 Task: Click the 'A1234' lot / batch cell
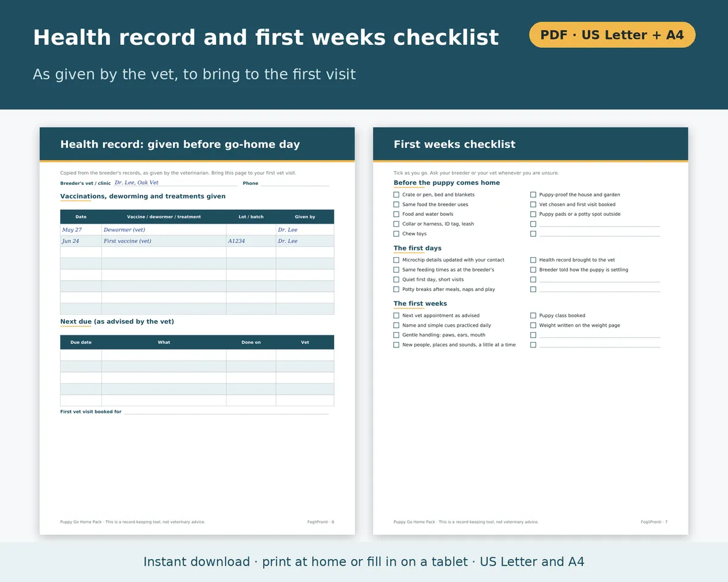click(251, 241)
